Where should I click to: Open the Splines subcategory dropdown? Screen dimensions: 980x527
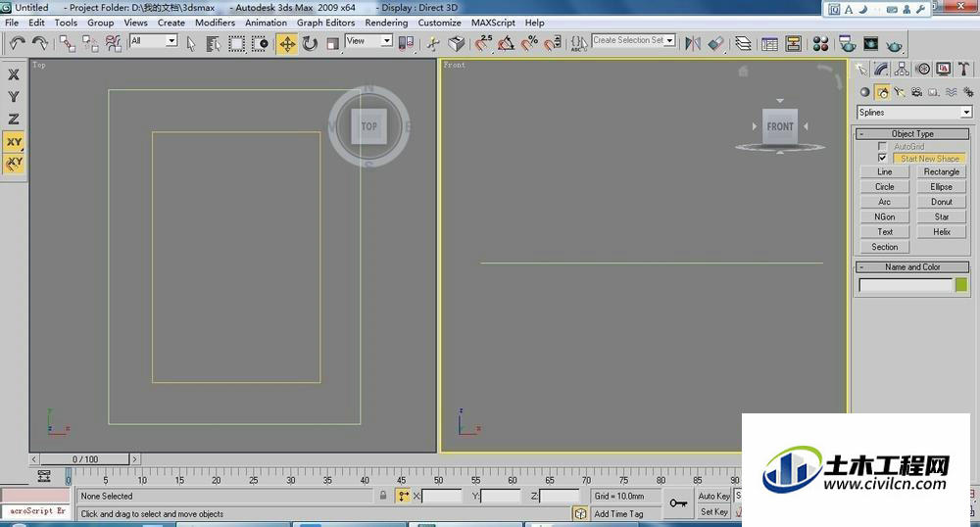pyautogui.click(x=914, y=113)
